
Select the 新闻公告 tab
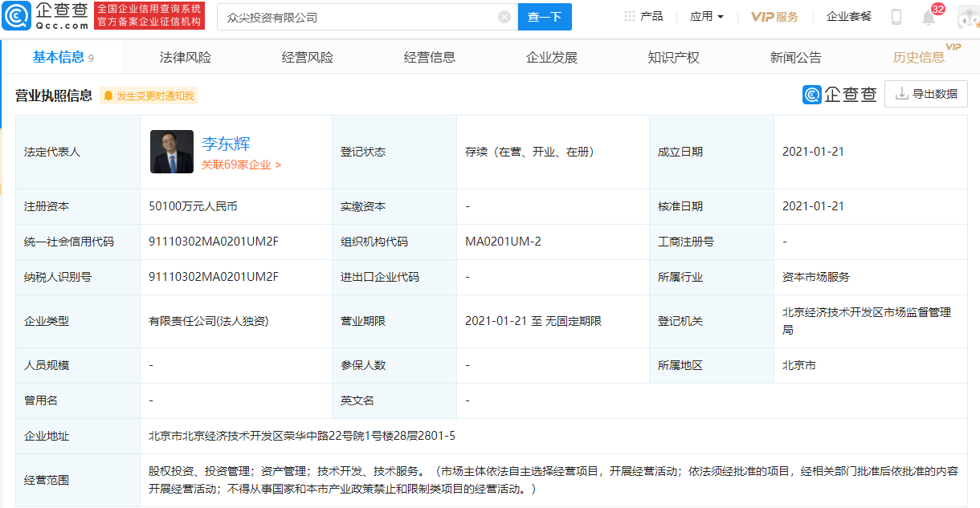[x=795, y=57]
